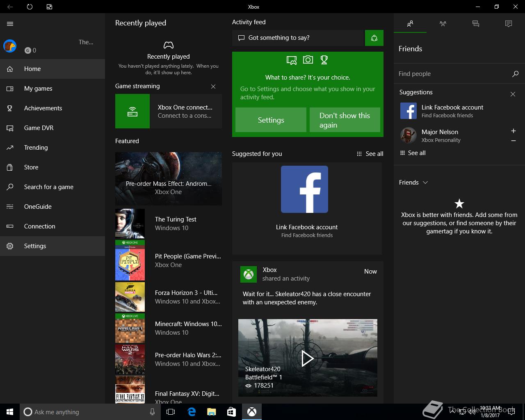This screenshot has height=420, width=525.
Task: Click the 'Got something to say?' input
Action: [x=299, y=38]
